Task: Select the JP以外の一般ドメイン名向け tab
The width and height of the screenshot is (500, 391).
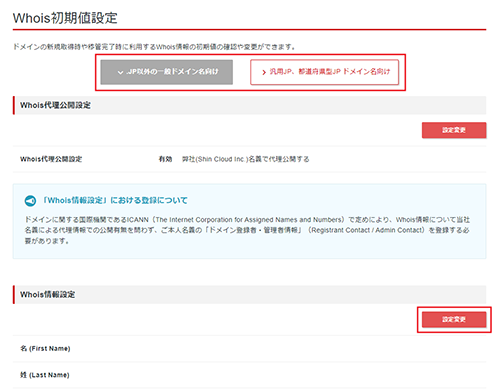Action: 167,72
